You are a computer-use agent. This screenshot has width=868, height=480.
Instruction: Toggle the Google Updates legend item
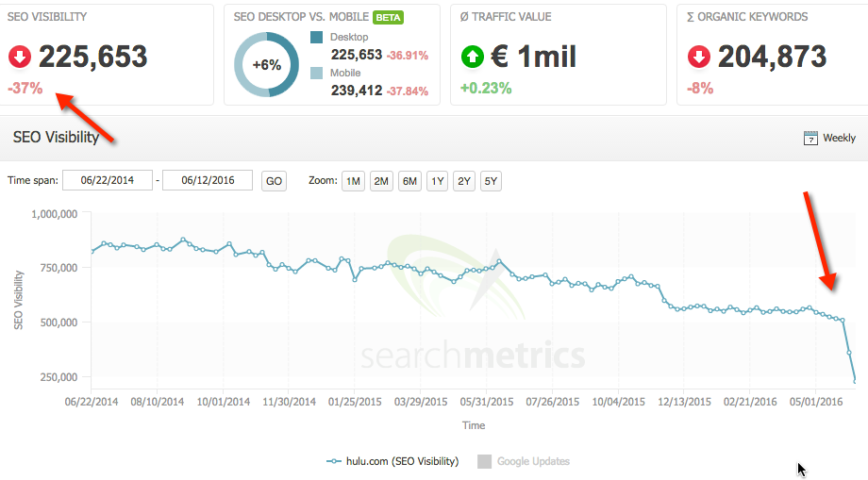(x=524, y=461)
